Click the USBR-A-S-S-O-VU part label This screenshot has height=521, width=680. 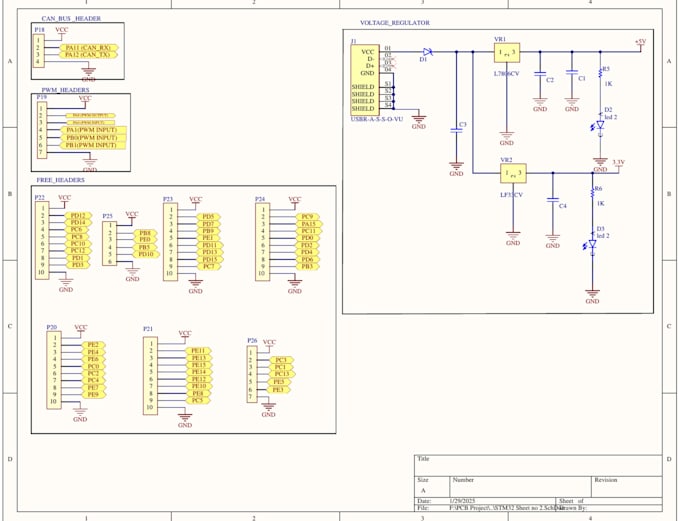pyautogui.click(x=376, y=119)
